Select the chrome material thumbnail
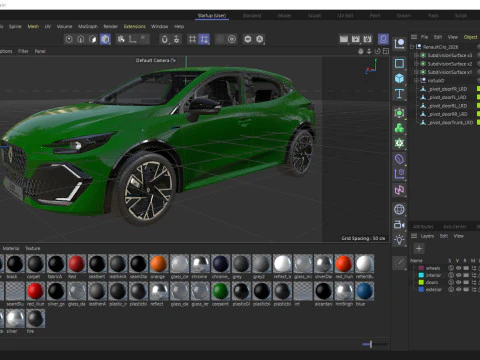 [x=200, y=264]
